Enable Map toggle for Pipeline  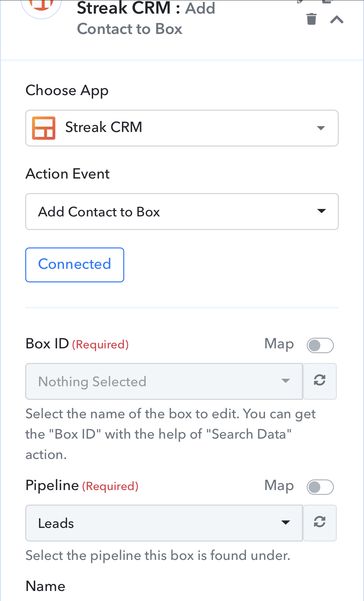point(320,487)
